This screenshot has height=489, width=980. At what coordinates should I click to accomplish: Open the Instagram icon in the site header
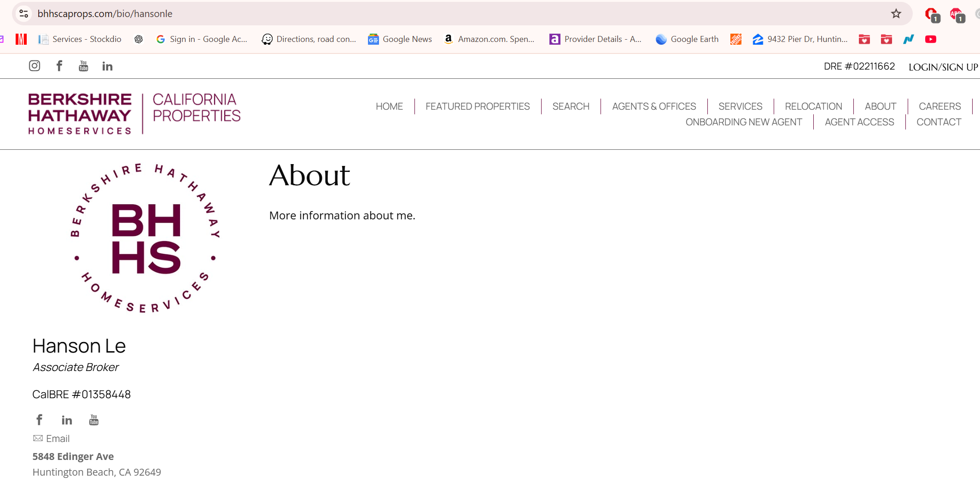[34, 66]
